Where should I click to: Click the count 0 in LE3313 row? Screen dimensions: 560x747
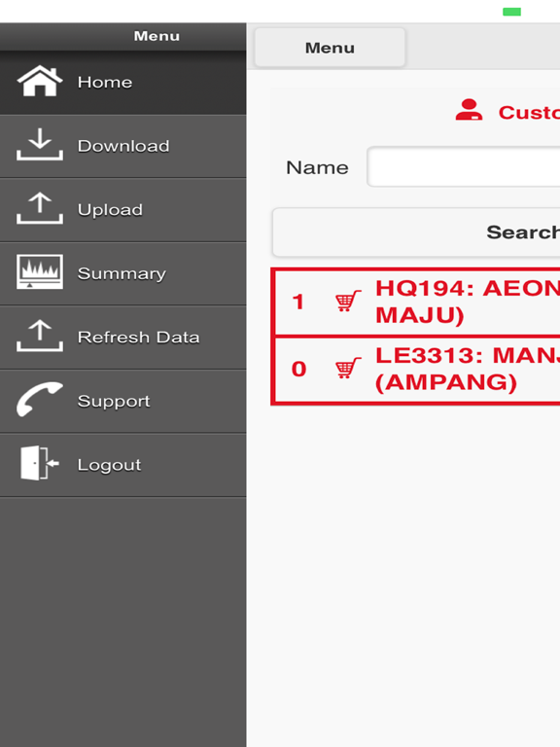coord(298,369)
